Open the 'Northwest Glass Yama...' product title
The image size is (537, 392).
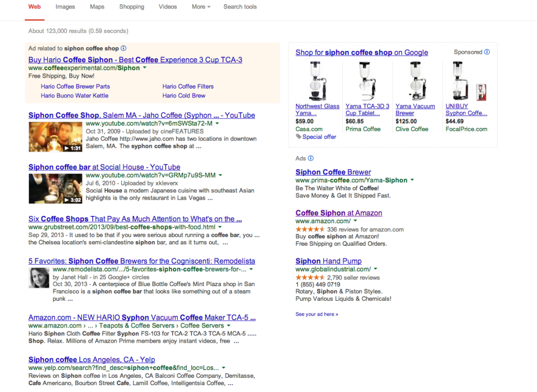[x=317, y=110]
